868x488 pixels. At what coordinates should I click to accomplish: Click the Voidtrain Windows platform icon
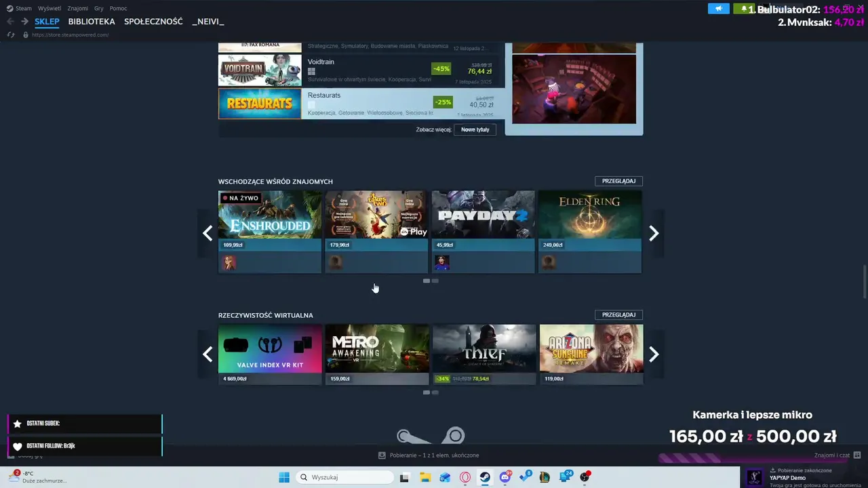[311, 71]
